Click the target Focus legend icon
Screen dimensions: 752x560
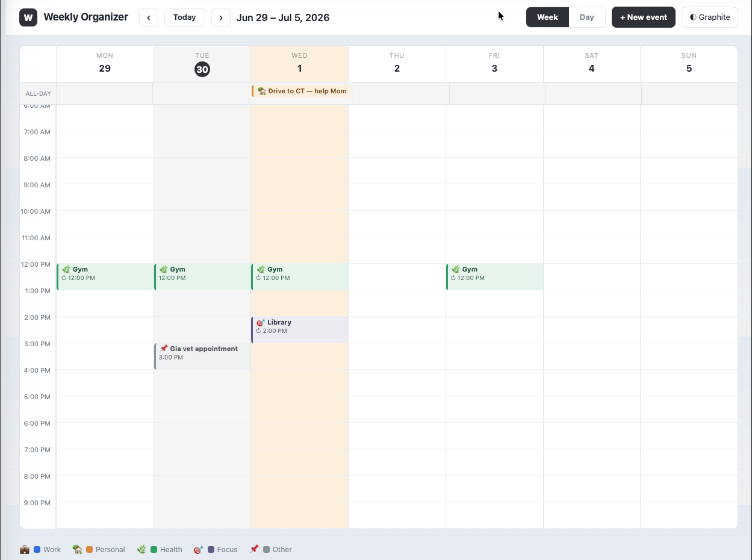(198, 549)
